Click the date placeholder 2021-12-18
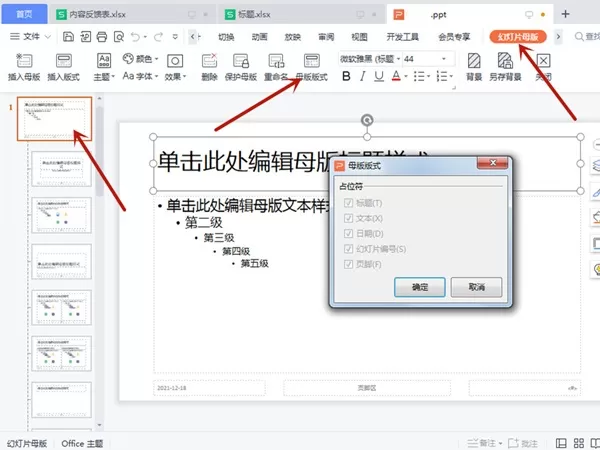The image size is (600, 450). (x=209, y=388)
